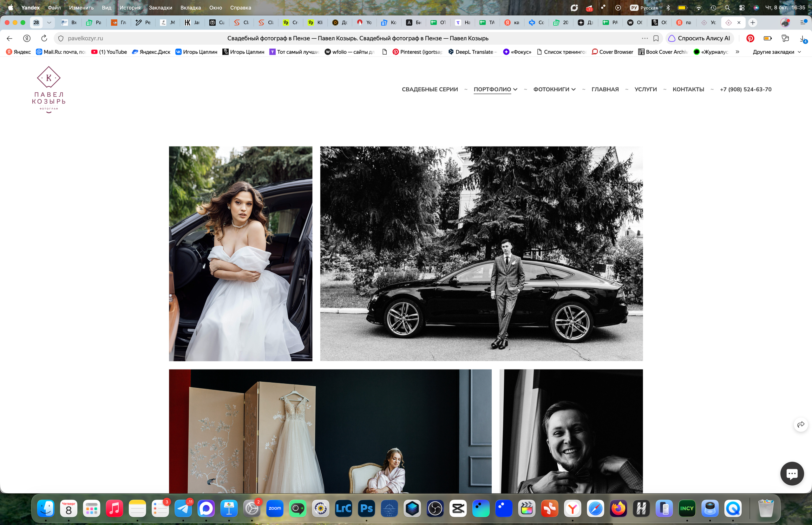This screenshot has width=812, height=525.
Task: Open Zoom from the dock
Action: pos(275,509)
